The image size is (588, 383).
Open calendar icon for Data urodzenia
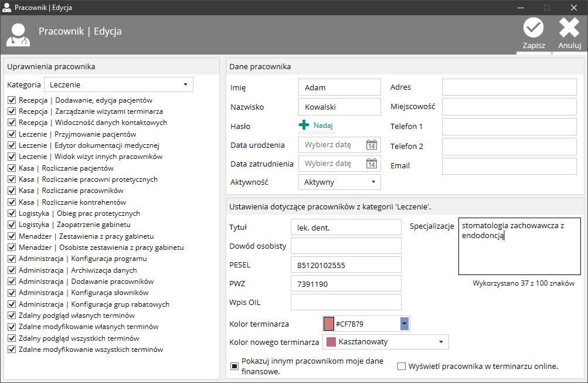click(372, 145)
